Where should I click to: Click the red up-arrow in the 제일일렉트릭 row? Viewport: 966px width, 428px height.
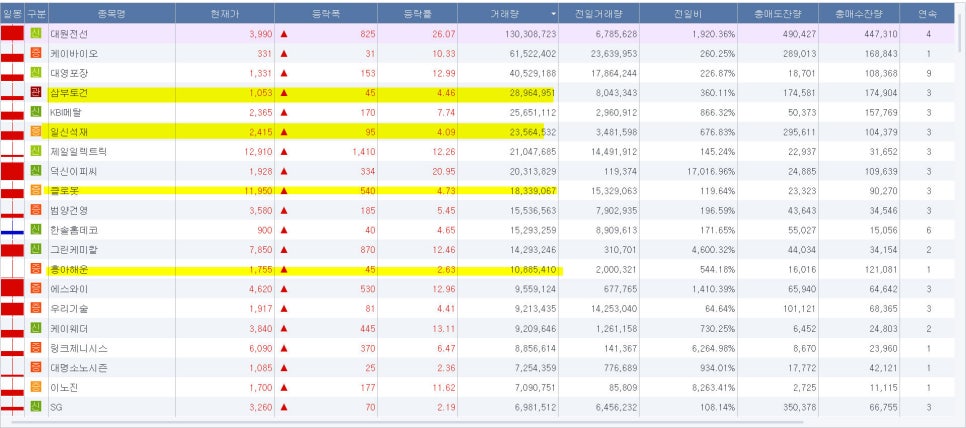pos(284,151)
